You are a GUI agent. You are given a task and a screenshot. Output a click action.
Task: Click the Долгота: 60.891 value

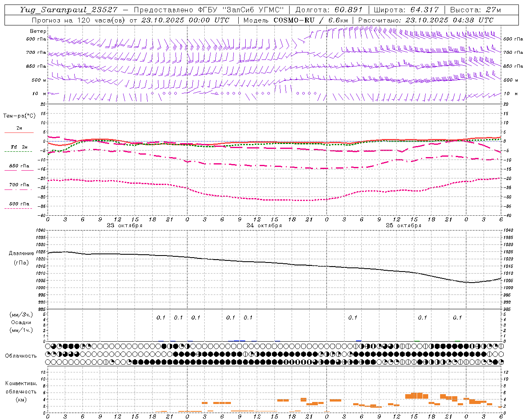(x=329, y=10)
